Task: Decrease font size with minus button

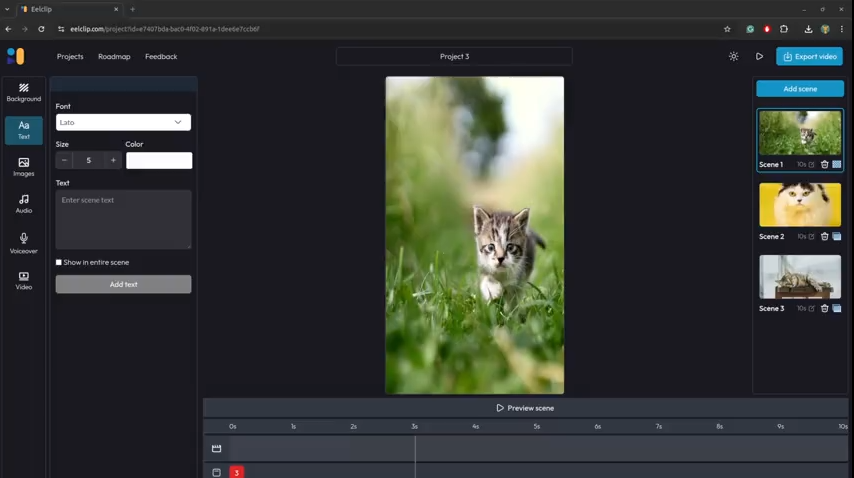Action: [64, 160]
